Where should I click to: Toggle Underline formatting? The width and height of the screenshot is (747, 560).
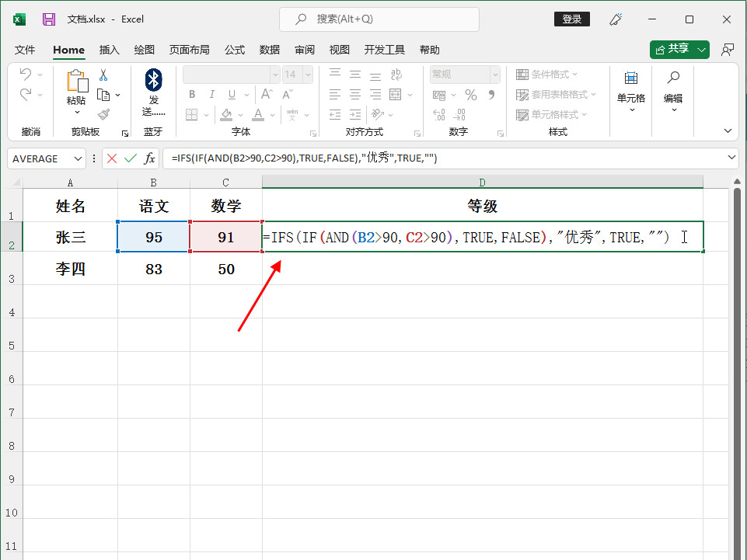[232, 94]
